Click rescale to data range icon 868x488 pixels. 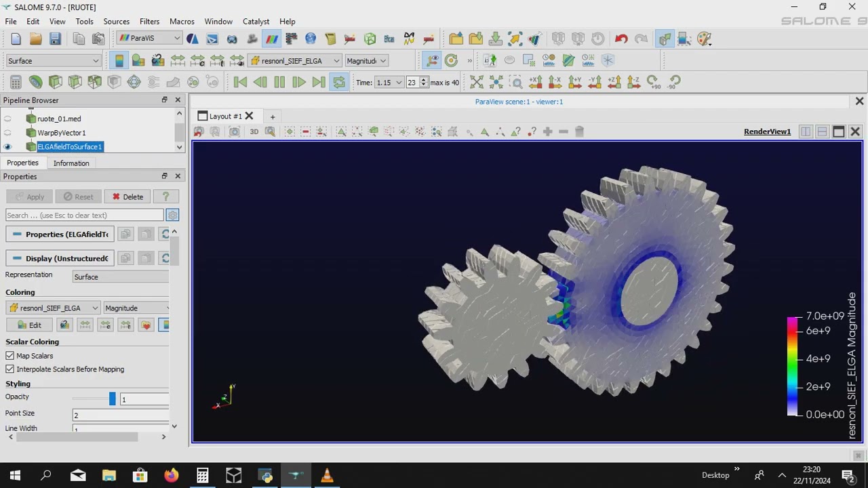coord(178,60)
